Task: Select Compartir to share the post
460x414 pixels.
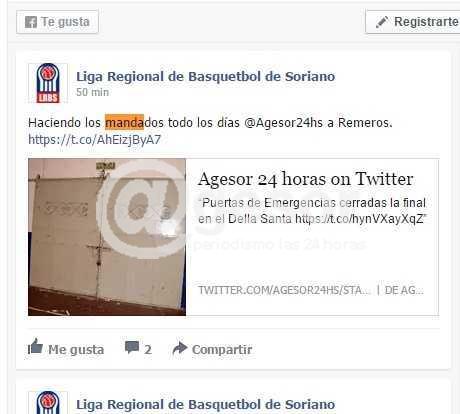Action: tap(222, 350)
